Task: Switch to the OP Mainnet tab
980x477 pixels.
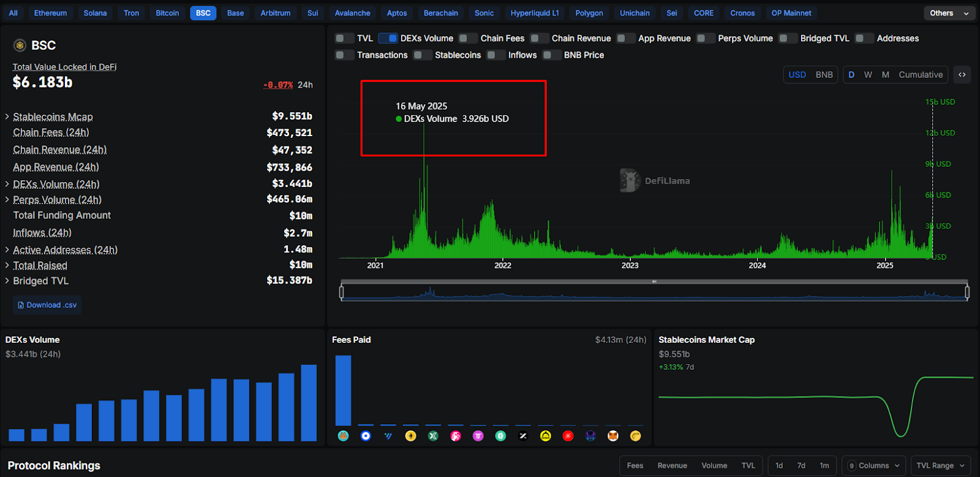Action: (791, 13)
